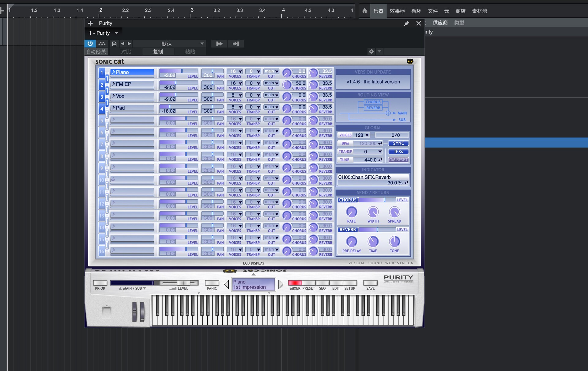Open the 素材池 pool tab

pyautogui.click(x=480, y=11)
